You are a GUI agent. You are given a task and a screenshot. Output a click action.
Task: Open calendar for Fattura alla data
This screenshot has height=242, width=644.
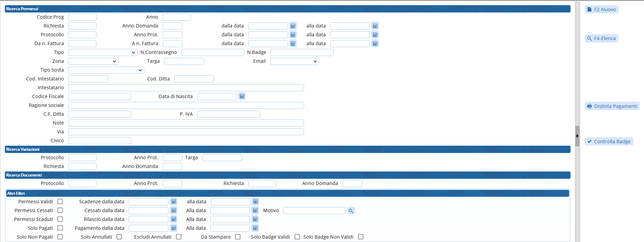(375, 43)
